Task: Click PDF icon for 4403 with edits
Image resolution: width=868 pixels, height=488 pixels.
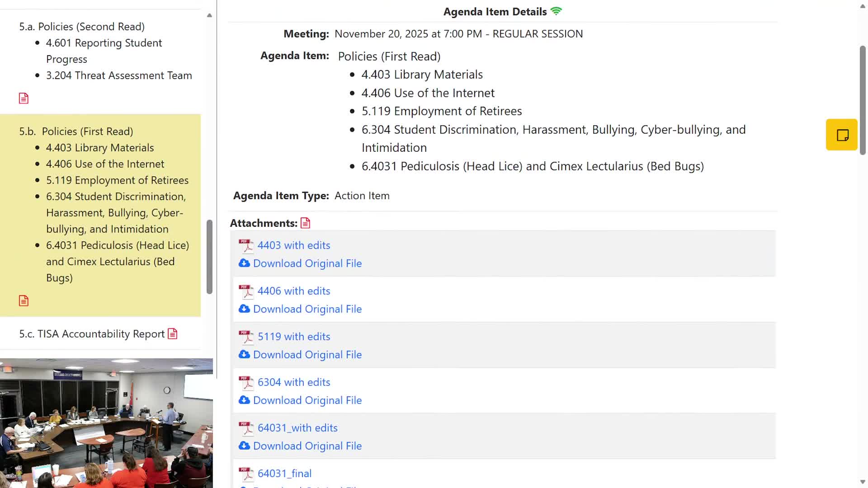Action: tap(246, 246)
